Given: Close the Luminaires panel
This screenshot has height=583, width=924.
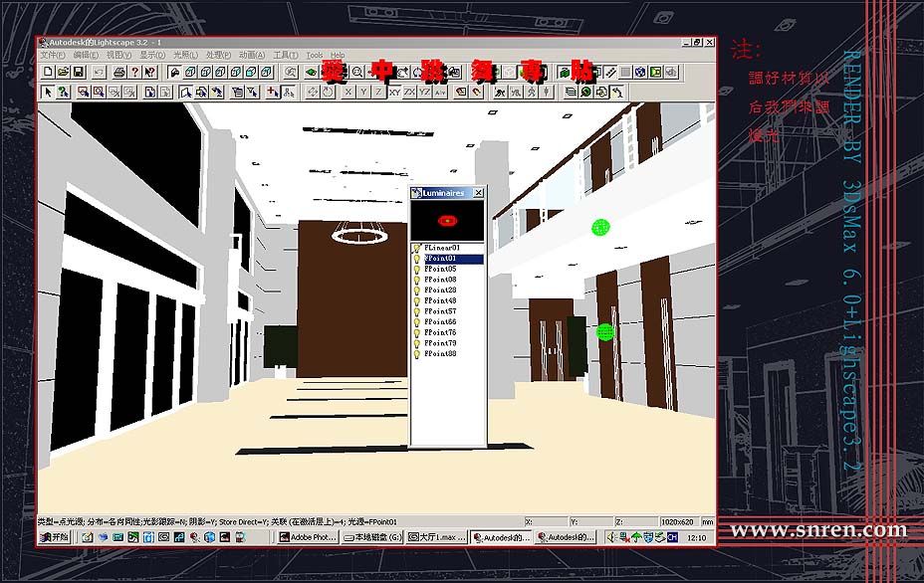Looking at the screenshot, I should pos(479,193).
